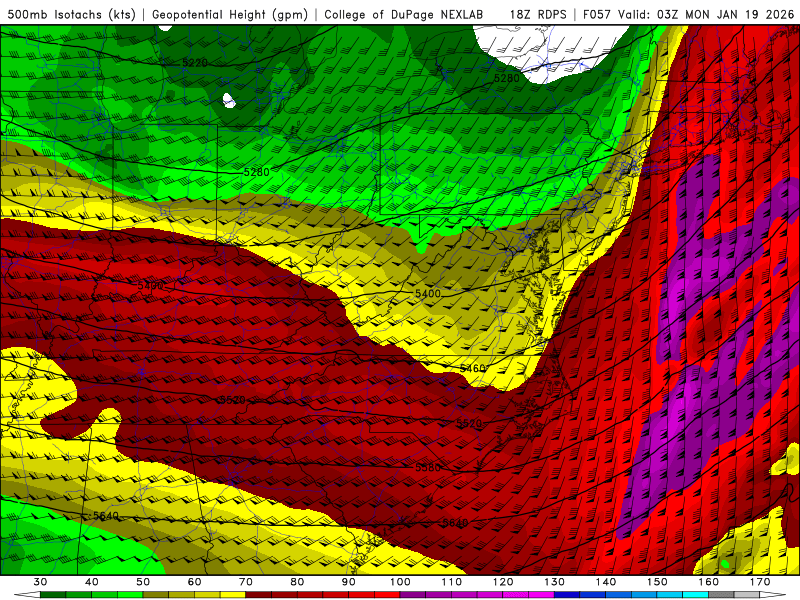Click the darkest green legend swatch
The width and height of the screenshot is (800, 600).
pos(53,595)
